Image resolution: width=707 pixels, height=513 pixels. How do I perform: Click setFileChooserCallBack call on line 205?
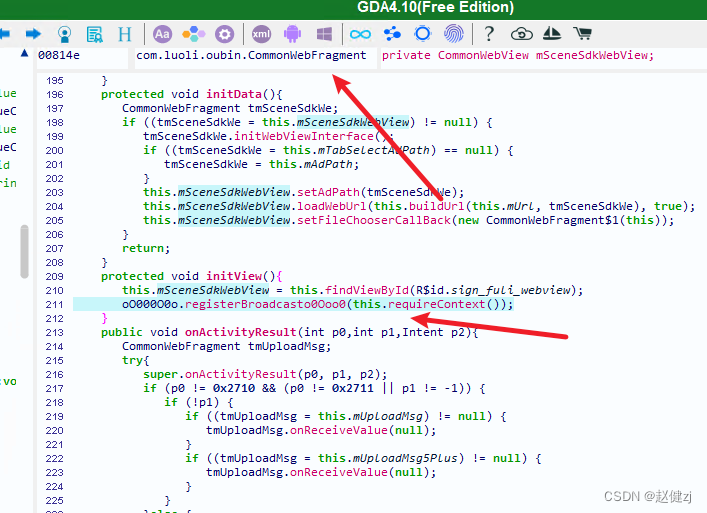click(x=374, y=220)
